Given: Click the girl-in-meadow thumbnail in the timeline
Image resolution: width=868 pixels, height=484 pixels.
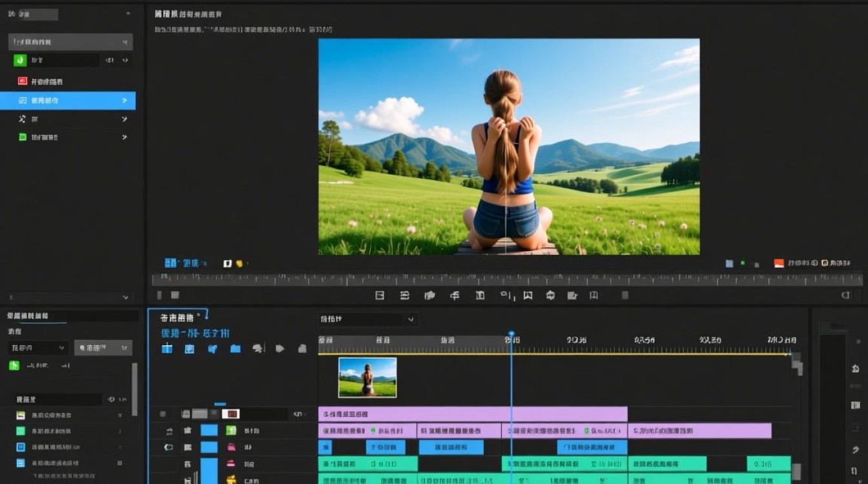Looking at the screenshot, I should pos(367,378).
